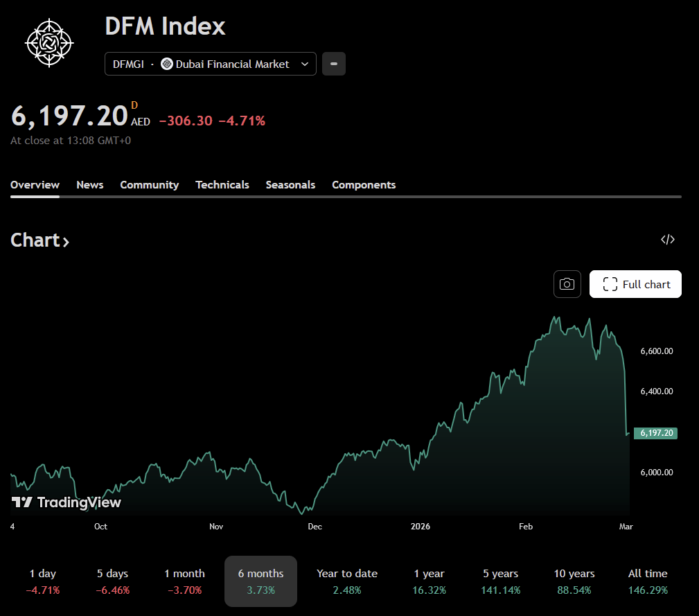
Task: Click the 6,197.20 headline price
Action: point(69,116)
